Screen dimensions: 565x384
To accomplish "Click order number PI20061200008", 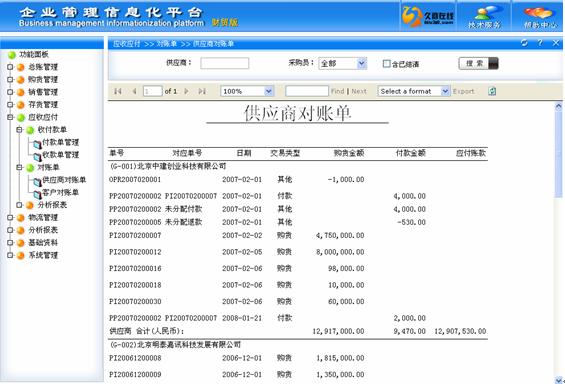I will pos(135,358).
